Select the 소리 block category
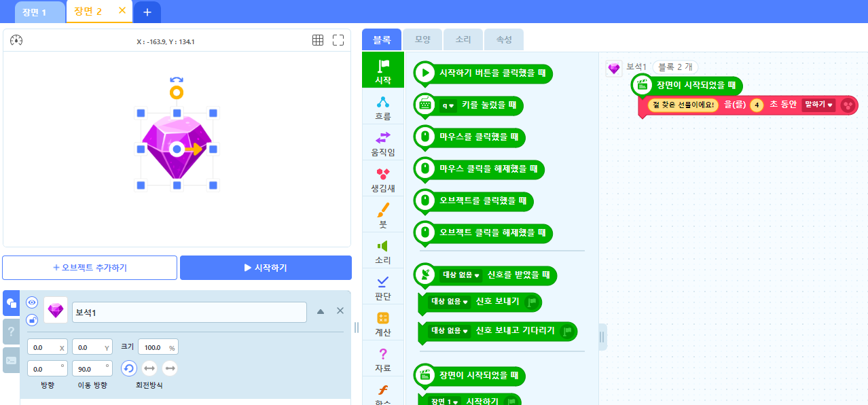 [x=383, y=251]
